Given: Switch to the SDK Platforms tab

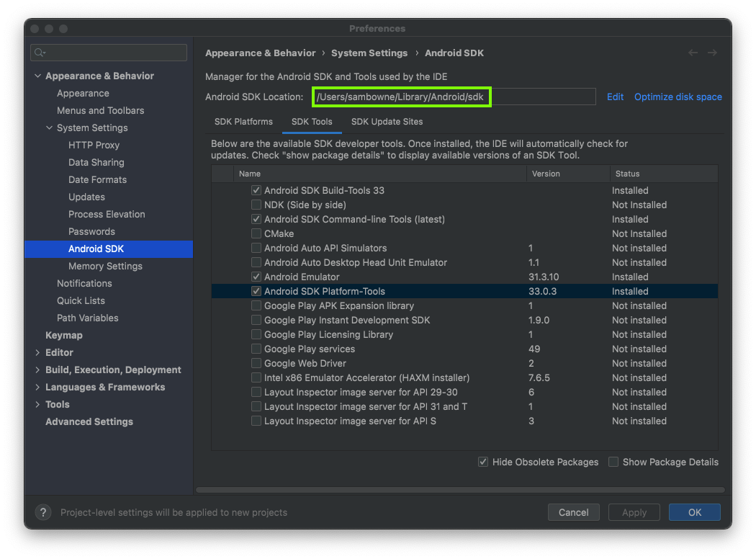Looking at the screenshot, I should coord(243,122).
